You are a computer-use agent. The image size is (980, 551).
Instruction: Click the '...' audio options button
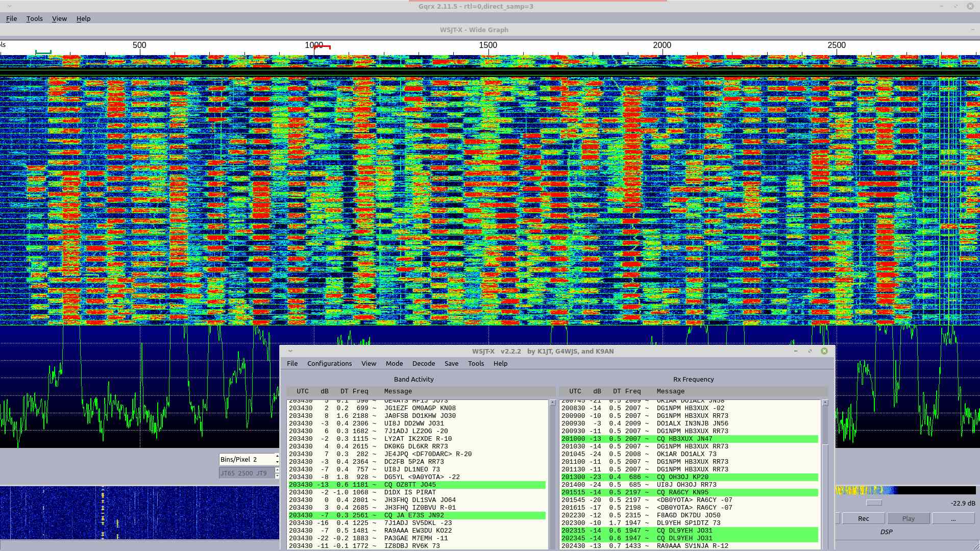coord(953,518)
